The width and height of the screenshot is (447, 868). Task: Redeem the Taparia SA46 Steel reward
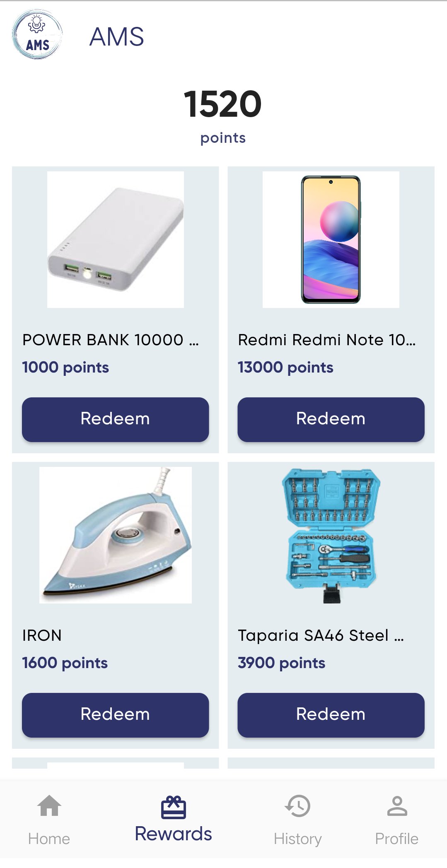[x=331, y=715]
